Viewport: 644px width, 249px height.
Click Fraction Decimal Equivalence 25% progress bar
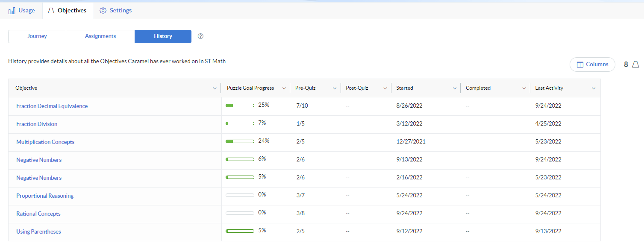point(240,105)
